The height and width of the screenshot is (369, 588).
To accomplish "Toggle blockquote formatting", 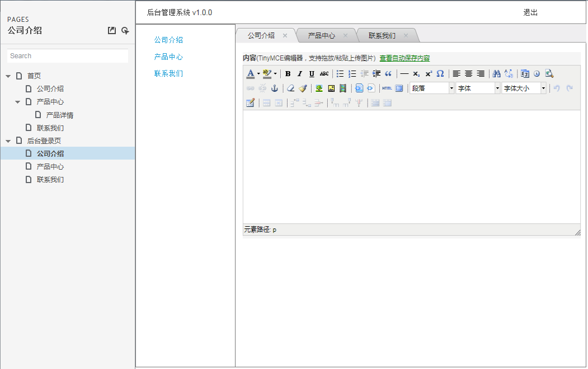I will click(x=388, y=73).
